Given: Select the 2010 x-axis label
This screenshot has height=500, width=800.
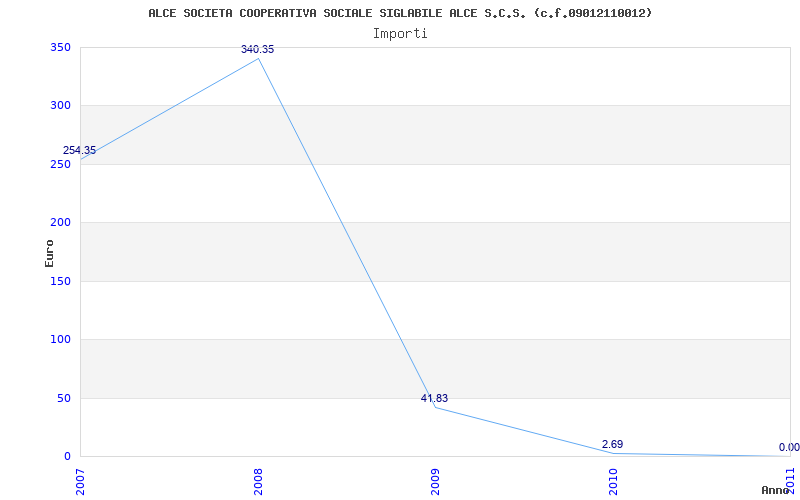Looking at the screenshot, I should click(x=613, y=482).
